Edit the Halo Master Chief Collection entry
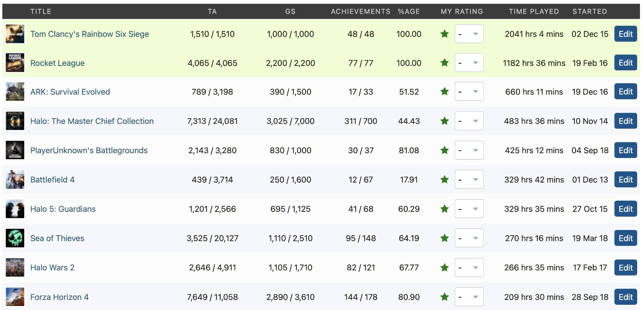This screenshot has height=310, width=644. 625,121
